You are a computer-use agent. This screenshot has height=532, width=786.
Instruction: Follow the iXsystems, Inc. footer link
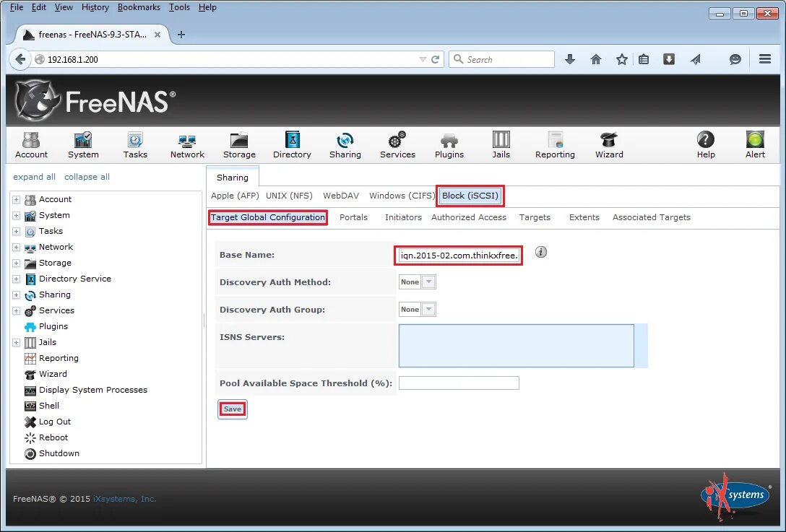point(125,499)
